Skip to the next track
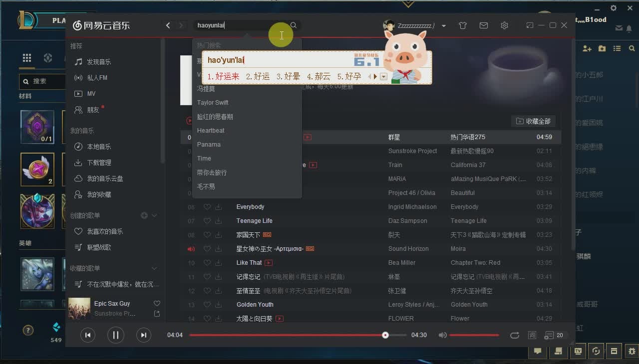The image size is (639, 364). 143,335
